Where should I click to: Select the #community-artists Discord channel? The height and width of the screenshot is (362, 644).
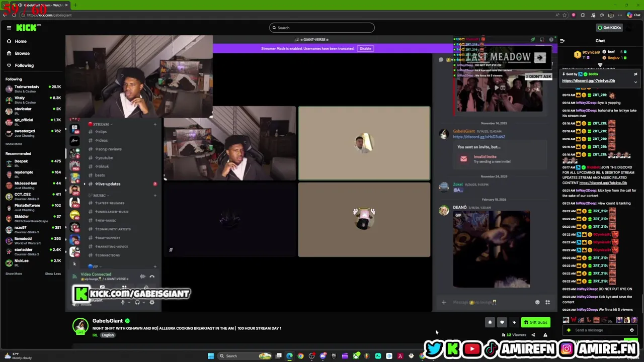(113, 229)
